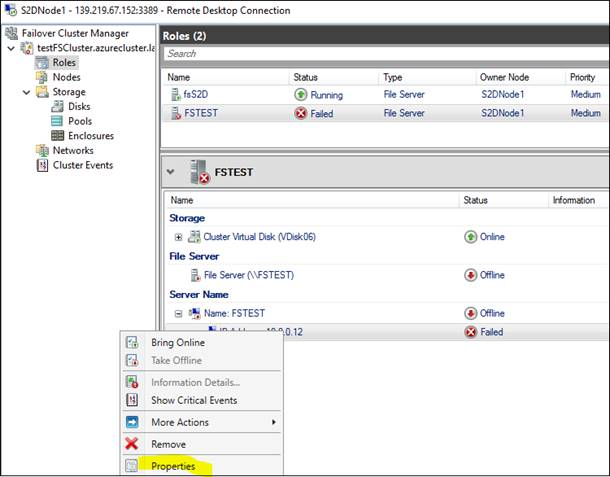Collapse the Name: FSTEST resource node
The image size is (610, 477).
[179, 313]
